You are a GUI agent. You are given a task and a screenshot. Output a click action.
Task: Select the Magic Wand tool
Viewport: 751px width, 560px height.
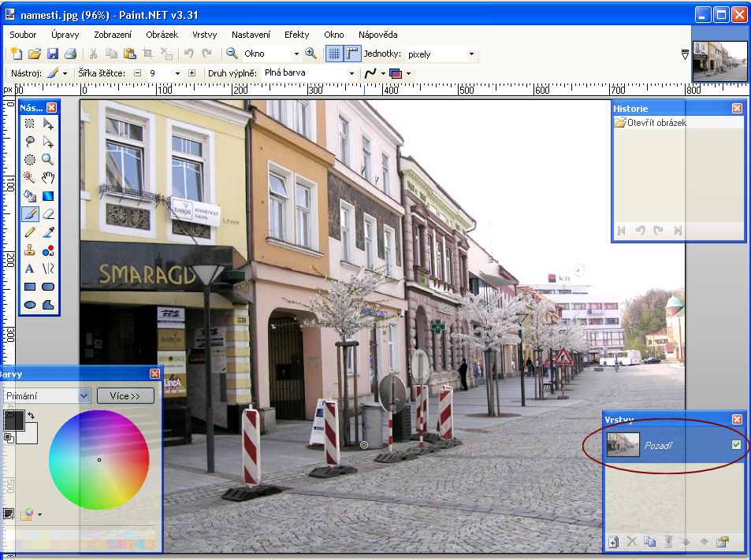click(29, 177)
